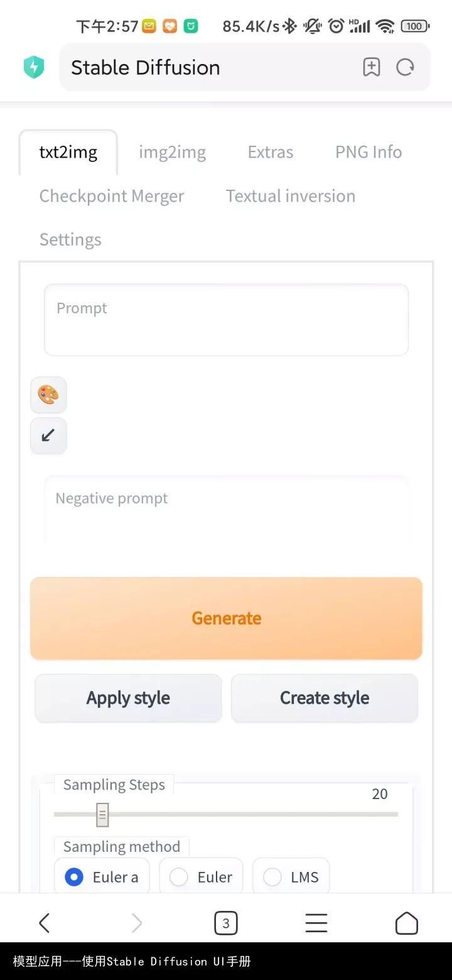Focus the Negative prompt text field
This screenshot has height=980, width=452.
click(226, 509)
